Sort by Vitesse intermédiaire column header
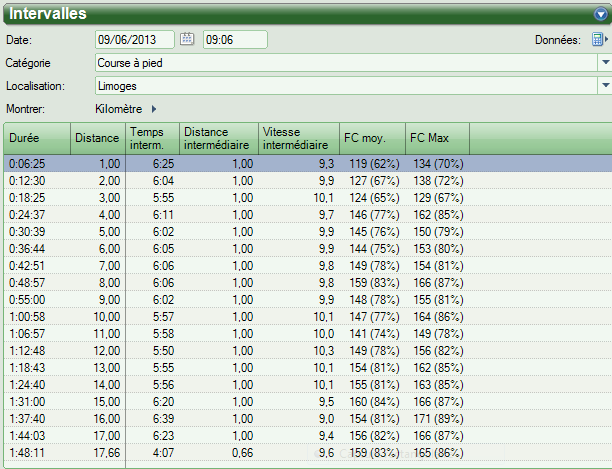 [299, 138]
